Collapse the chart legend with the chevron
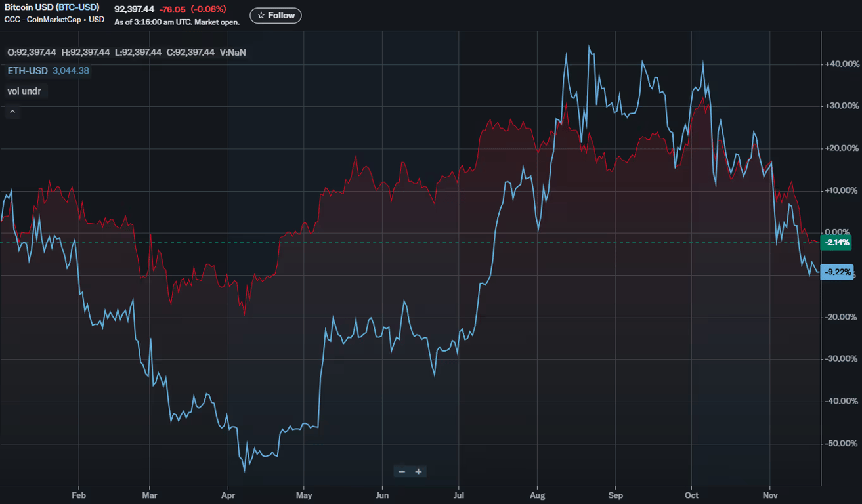Image resolution: width=862 pixels, height=504 pixels. (12, 112)
